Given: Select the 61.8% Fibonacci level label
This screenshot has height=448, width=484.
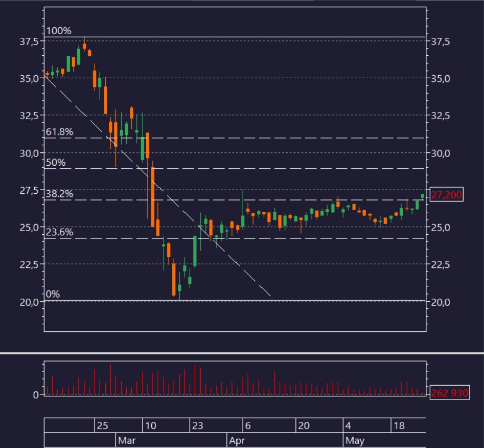Looking at the screenshot, I should [60, 132].
